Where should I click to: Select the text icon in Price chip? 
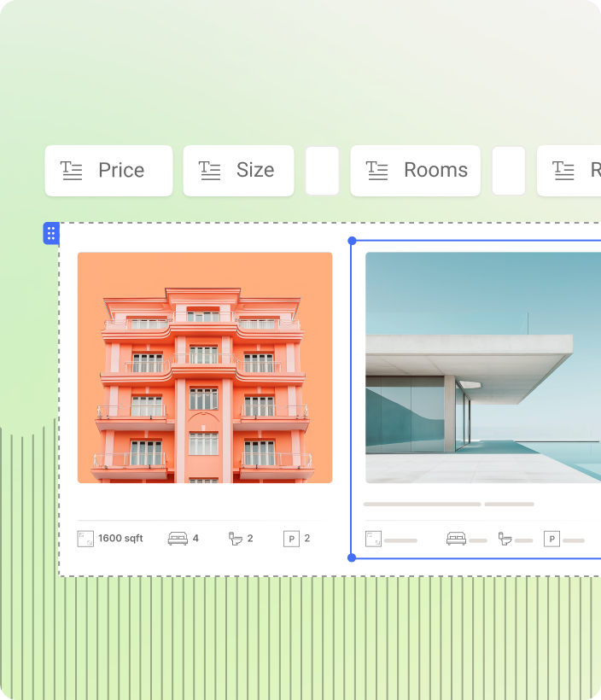(x=72, y=171)
